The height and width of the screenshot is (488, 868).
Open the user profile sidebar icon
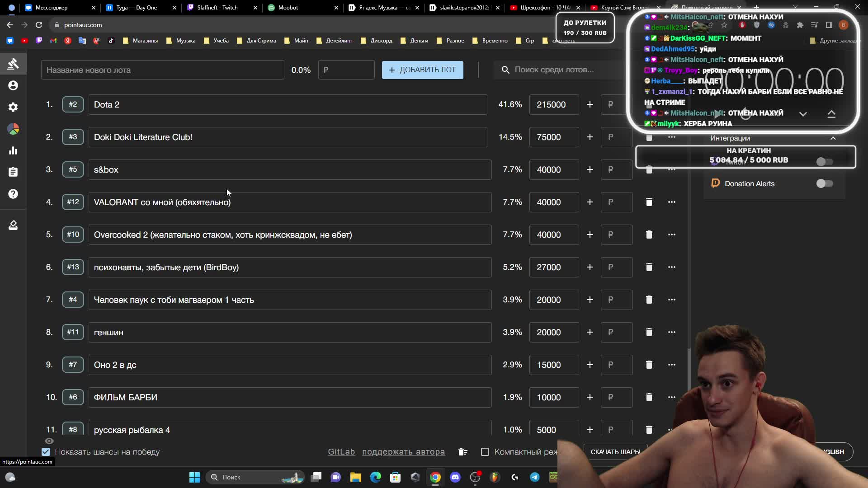[x=13, y=85]
